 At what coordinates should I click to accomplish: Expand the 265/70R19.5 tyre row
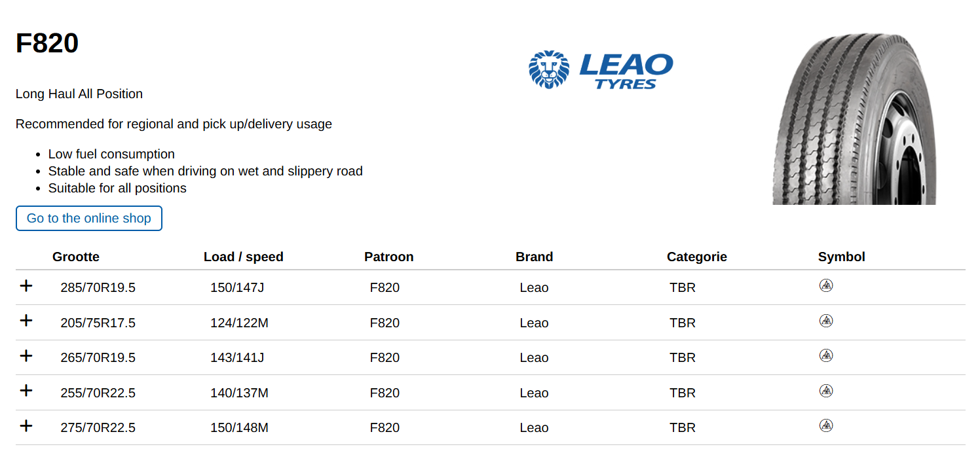click(x=26, y=356)
